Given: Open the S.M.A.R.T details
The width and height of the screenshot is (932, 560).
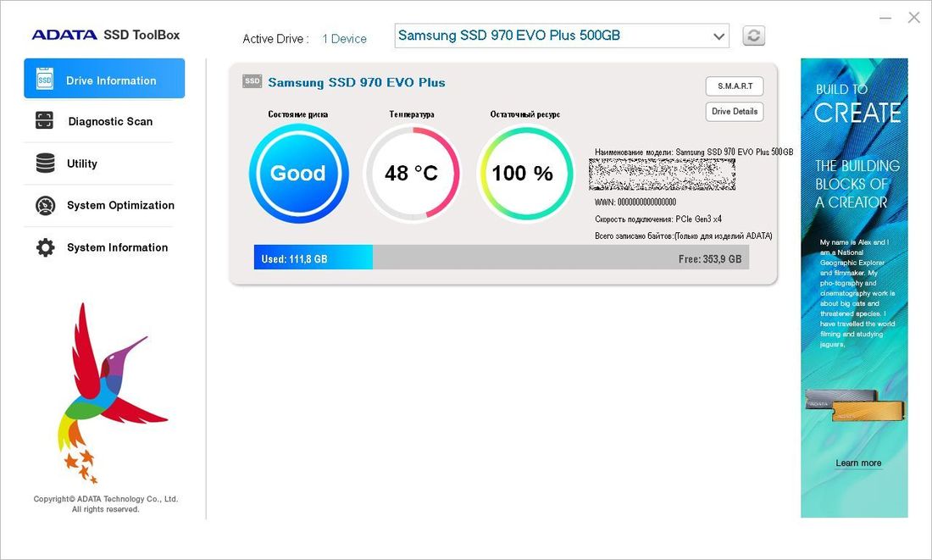Looking at the screenshot, I should click(735, 86).
